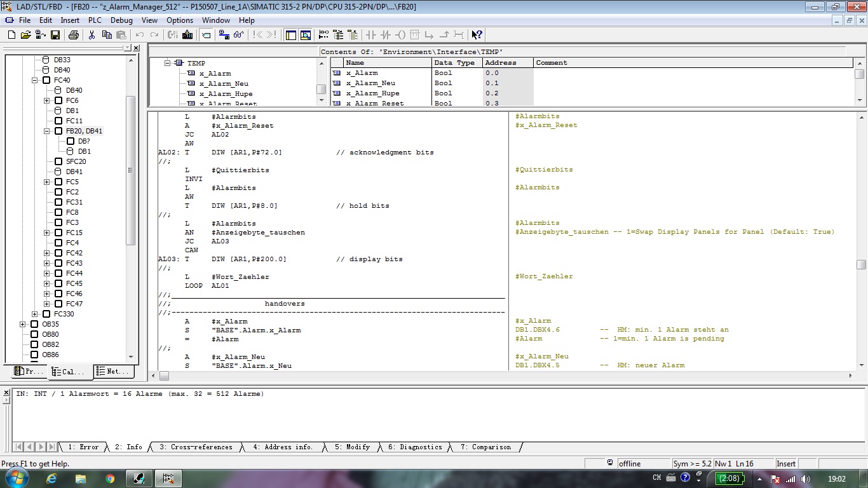Open the Options menu
This screenshot has width=868, height=488.
coord(180,20)
